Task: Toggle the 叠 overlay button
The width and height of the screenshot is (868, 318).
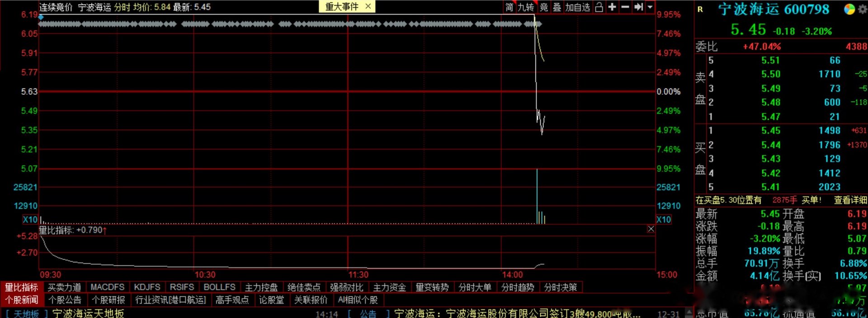Action: point(557,7)
